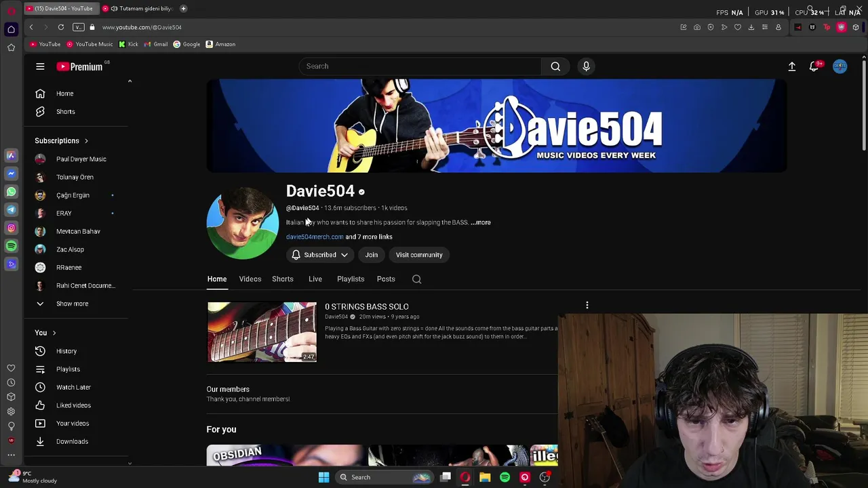
Task: Open YouTube Music bookmark
Action: pyautogui.click(x=90, y=44)
